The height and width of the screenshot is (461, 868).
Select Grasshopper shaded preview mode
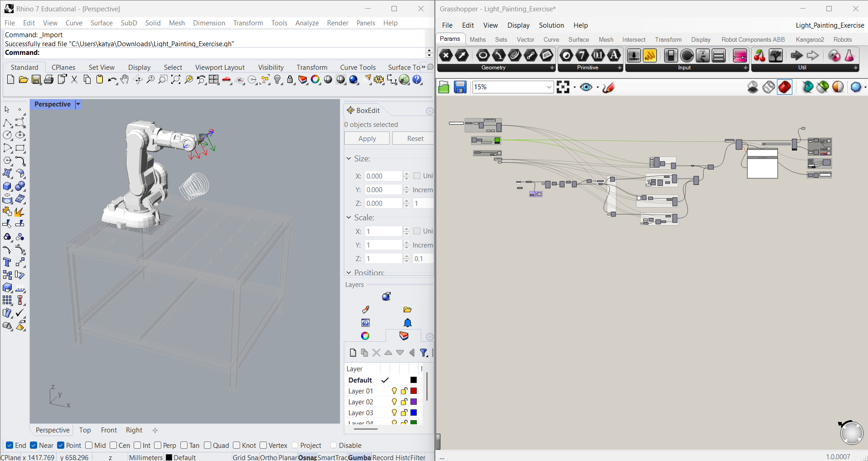(x=785, y=87)
